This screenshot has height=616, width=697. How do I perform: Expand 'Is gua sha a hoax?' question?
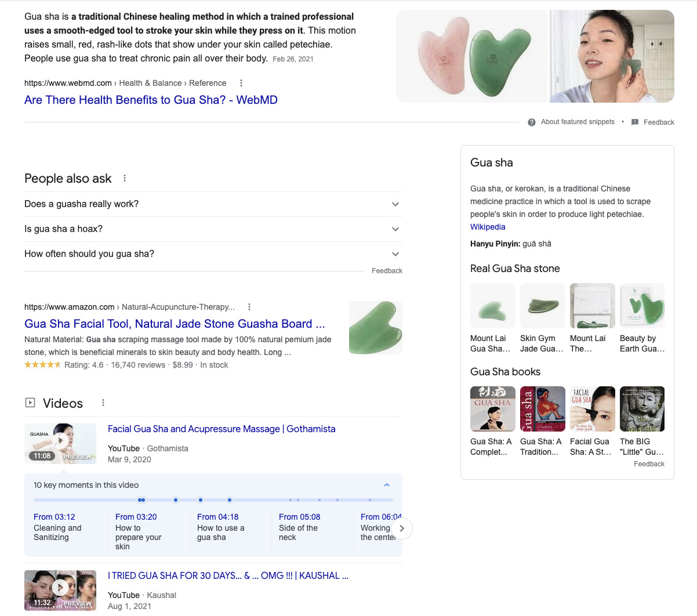coord(213,229)
